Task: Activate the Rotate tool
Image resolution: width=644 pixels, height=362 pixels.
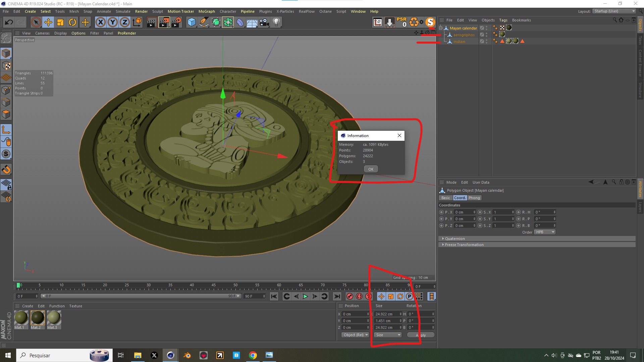Action: [72, 22]
